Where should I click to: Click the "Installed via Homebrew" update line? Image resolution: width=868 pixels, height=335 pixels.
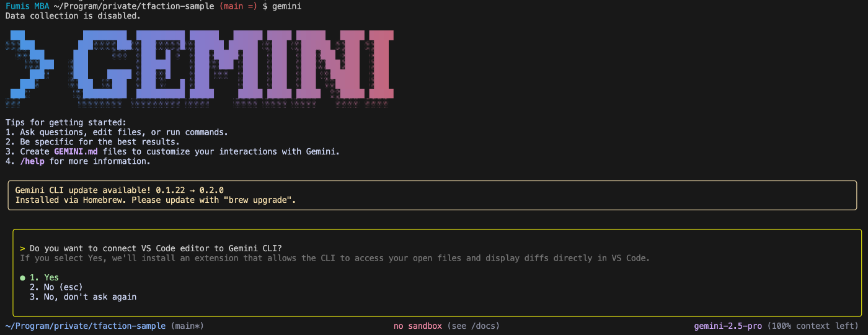pos(156,200)
